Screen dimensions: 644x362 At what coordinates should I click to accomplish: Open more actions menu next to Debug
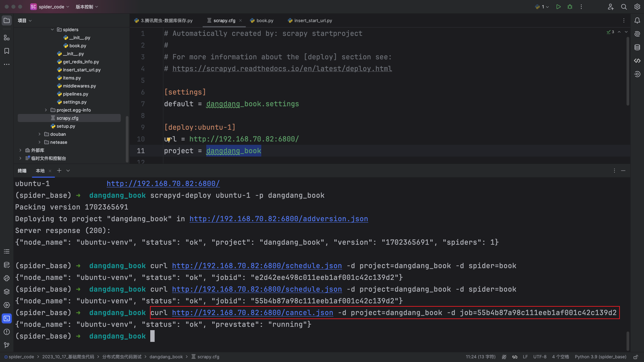[581, 7]
